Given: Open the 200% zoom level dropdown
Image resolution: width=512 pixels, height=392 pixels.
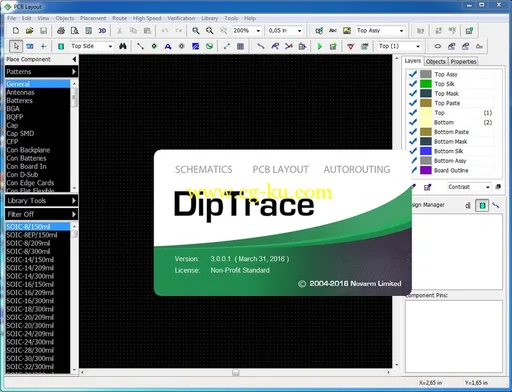Looking at the screenshot, I should pyautogui.click(x=258, y=31).
